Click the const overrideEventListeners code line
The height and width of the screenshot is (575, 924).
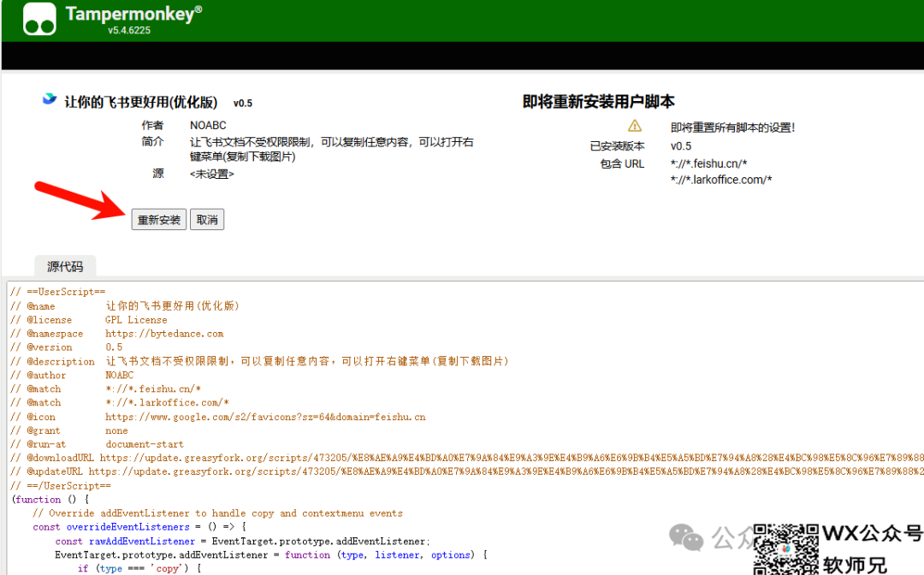(x=139, y=527)
